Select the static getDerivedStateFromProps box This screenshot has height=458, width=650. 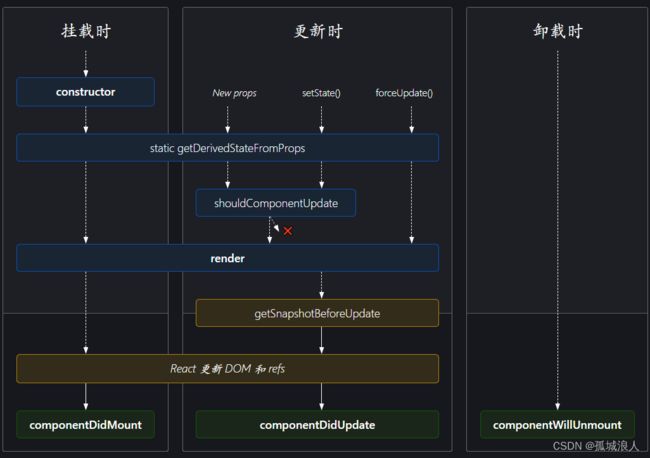(228, 148)
